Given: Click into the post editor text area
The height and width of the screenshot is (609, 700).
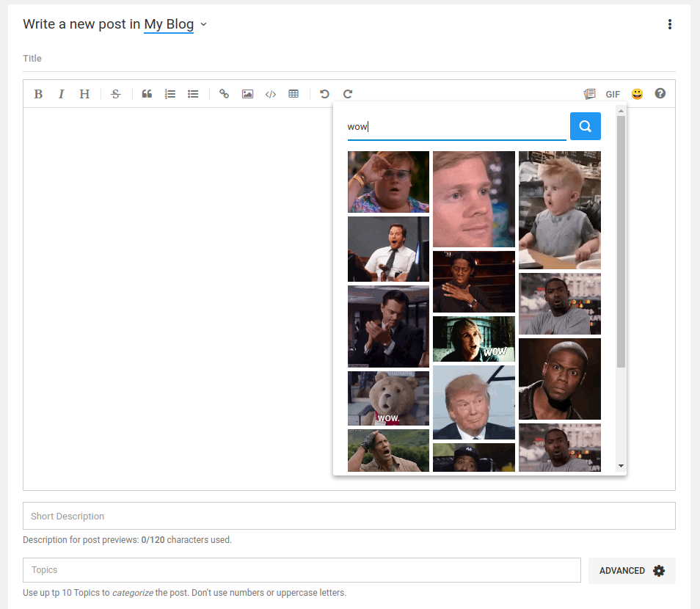Looking at the screenshot, I should [x=178, y=298].
